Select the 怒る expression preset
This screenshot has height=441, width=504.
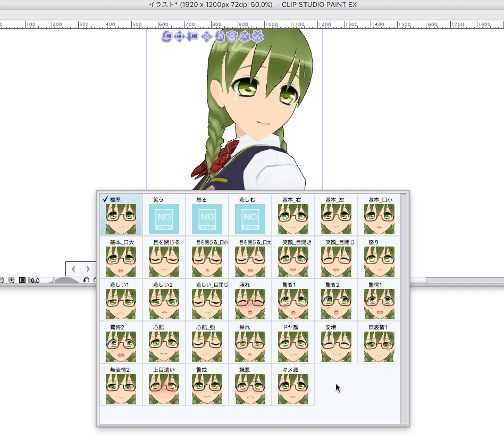207,215
